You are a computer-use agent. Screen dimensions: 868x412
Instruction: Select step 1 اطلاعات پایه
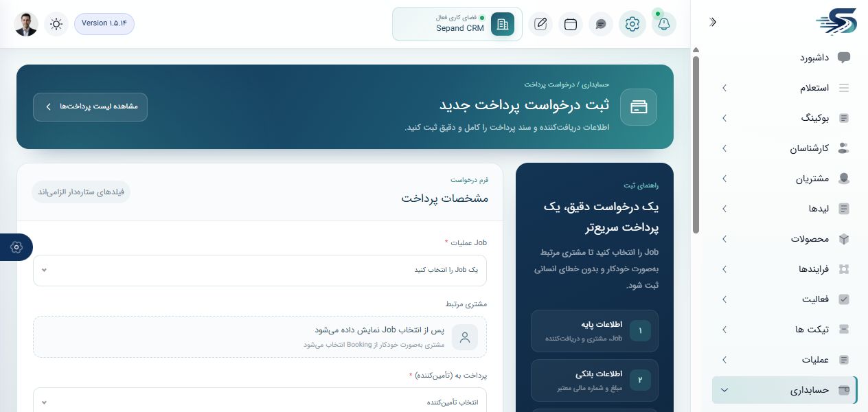[x=595, y=330]
